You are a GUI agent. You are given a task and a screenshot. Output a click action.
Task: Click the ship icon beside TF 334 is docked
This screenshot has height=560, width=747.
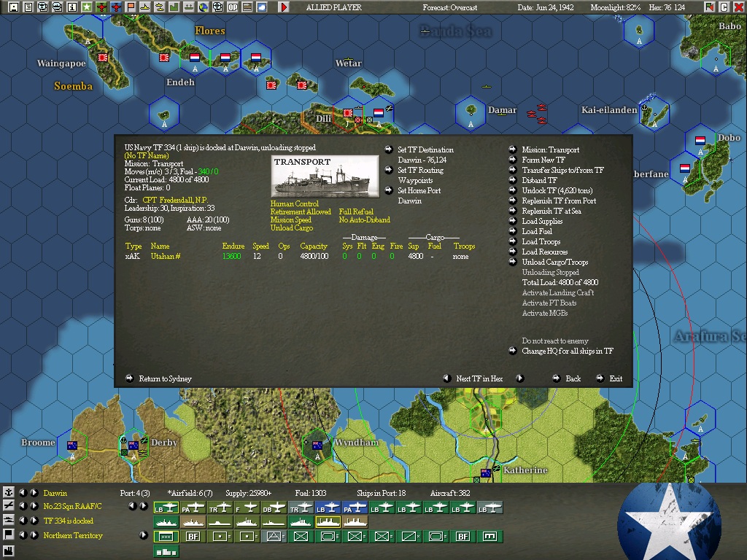tap(8, 521)
